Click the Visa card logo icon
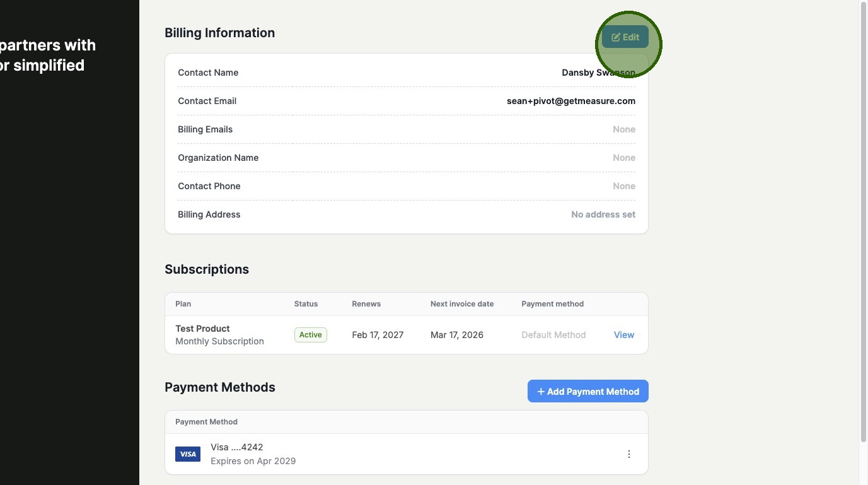Image resolution: width=868 pixels, height=485 pixels. coord(188,454)
